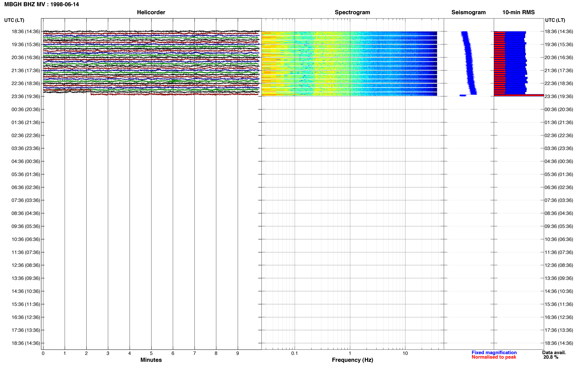This screenshot has width=588, height=368.
Task: Click the 'Frequency (Hz)' axis title
Action: point(352,360)
